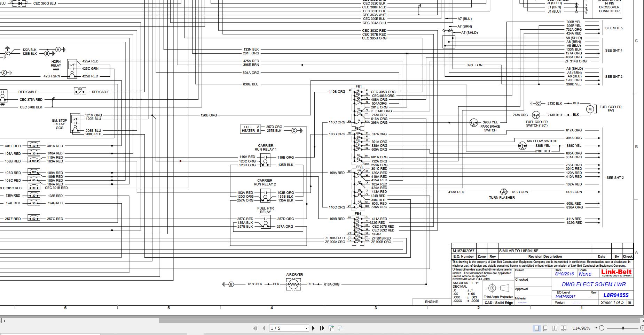Switch to continuous scrolling layout

pyautogui.click(x=545, y=328)
